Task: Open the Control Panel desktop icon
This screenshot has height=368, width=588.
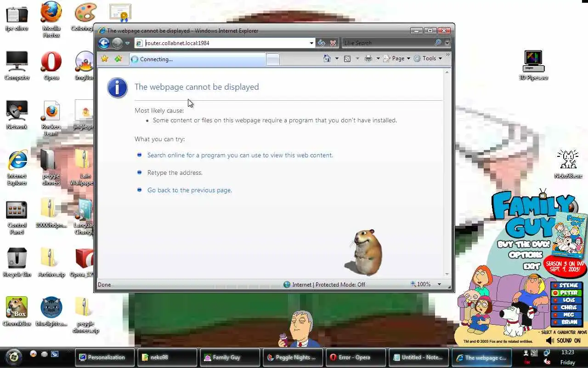Action: coord(17,217)
